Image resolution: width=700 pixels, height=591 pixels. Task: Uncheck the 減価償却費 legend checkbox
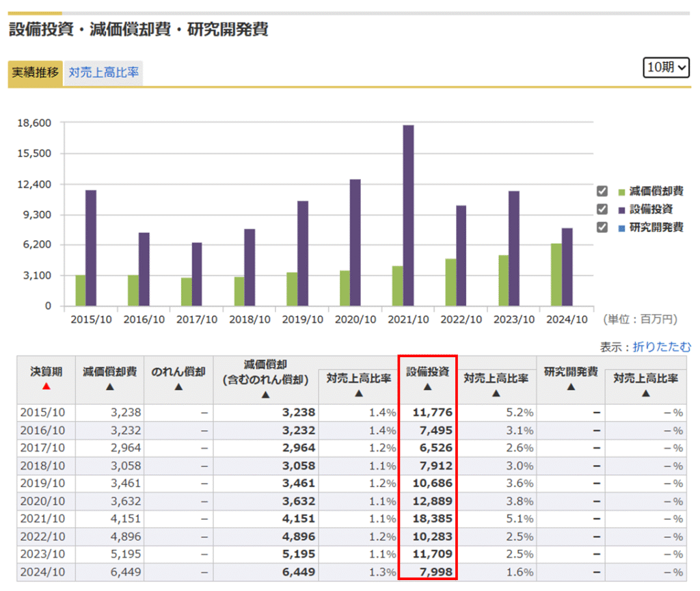(x=602, y=192)
